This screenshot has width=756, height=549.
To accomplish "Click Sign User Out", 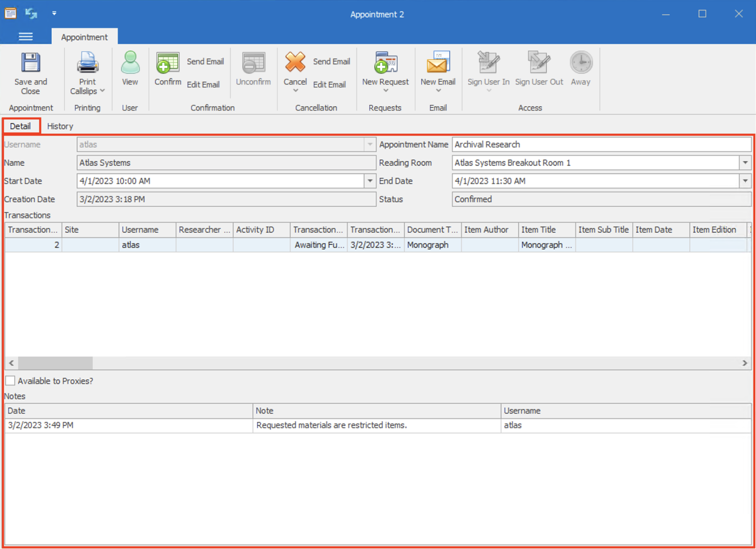I will point(539,67).
